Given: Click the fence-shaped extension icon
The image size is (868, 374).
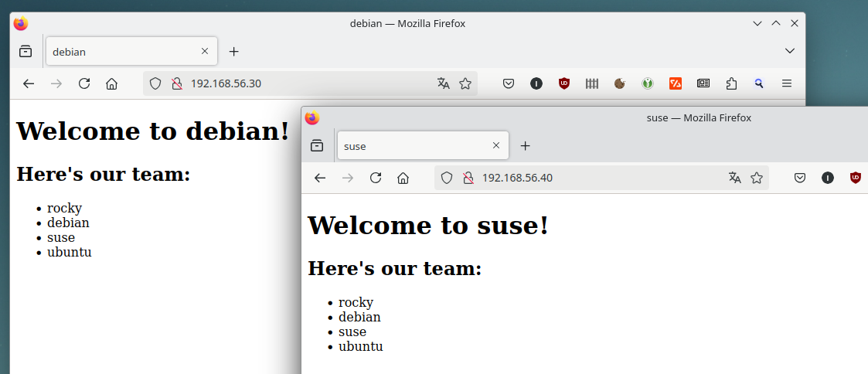Looking at the screenshot, I should coord(592,83).
